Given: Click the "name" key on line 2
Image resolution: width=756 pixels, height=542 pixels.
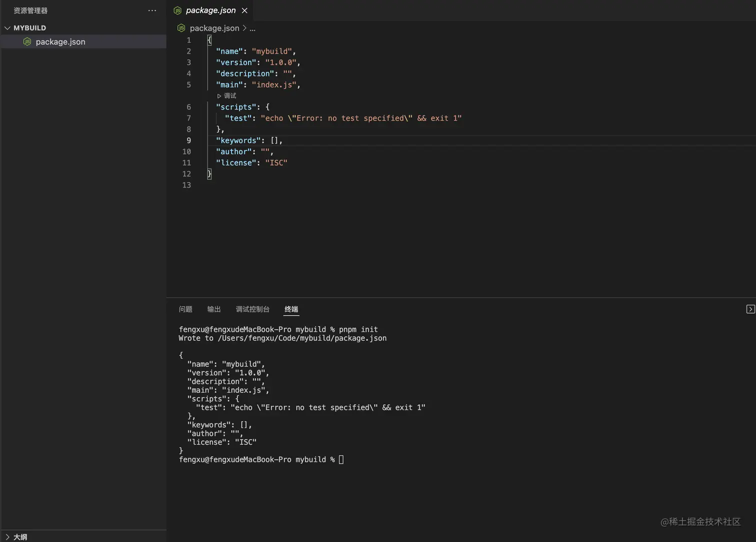Looking at the screenshot, I should [x=229, y=51].
